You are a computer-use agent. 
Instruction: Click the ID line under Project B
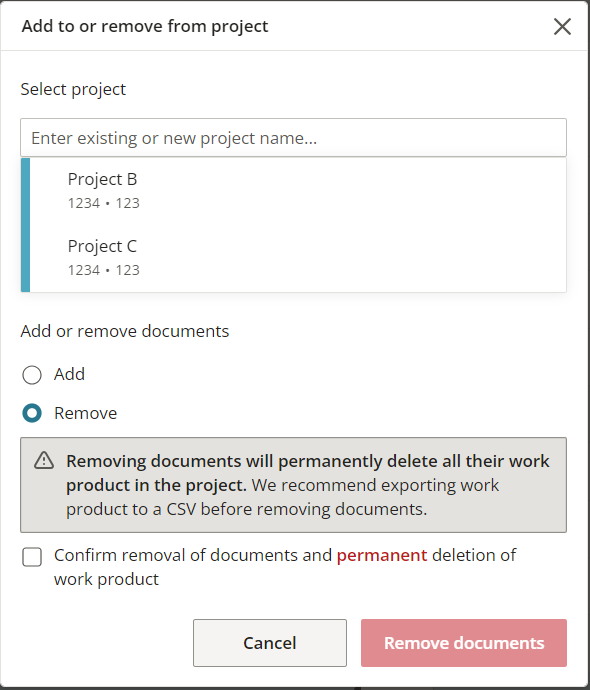(x=104, y=203)
